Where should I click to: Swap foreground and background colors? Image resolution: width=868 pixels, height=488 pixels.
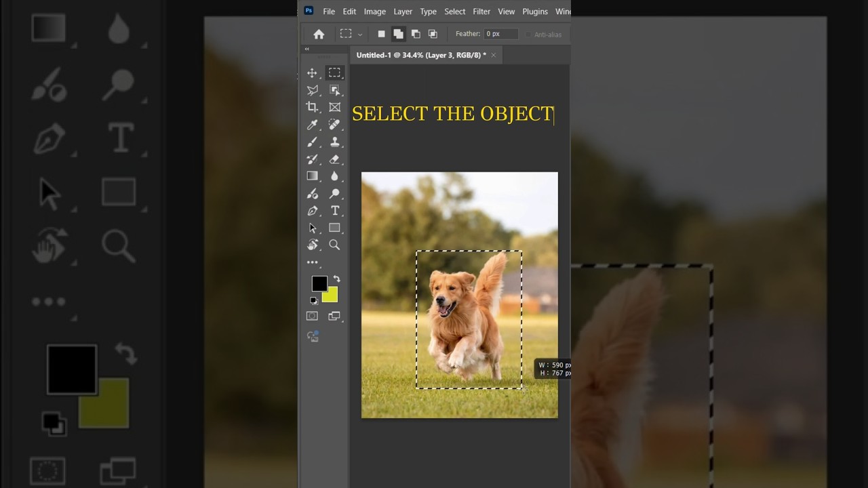pos(336,279)
